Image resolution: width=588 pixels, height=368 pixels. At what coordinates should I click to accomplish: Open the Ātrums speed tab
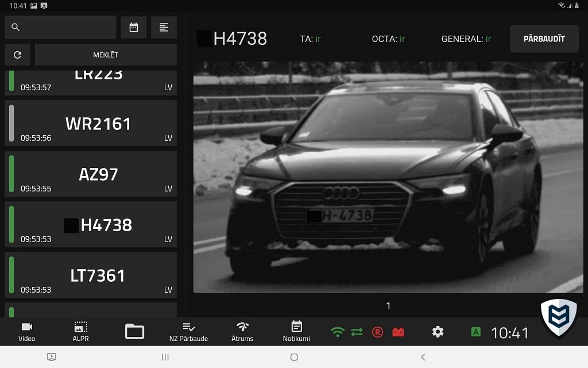click(x=242, y=332)
